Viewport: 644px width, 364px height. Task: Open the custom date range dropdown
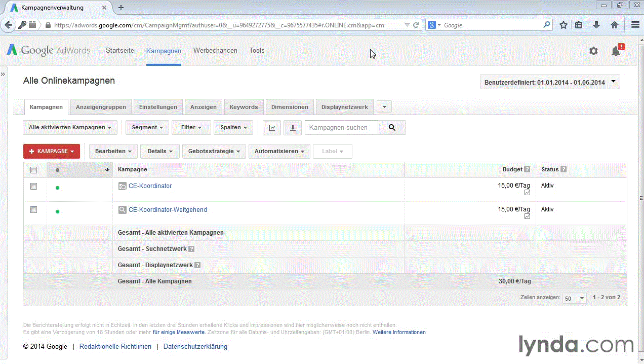550,82
